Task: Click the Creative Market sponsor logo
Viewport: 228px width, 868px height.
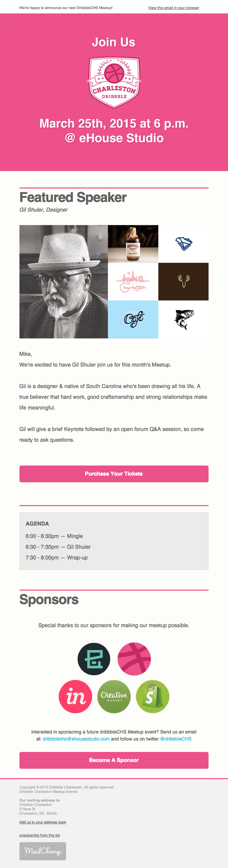Action: tap(114, 696)
